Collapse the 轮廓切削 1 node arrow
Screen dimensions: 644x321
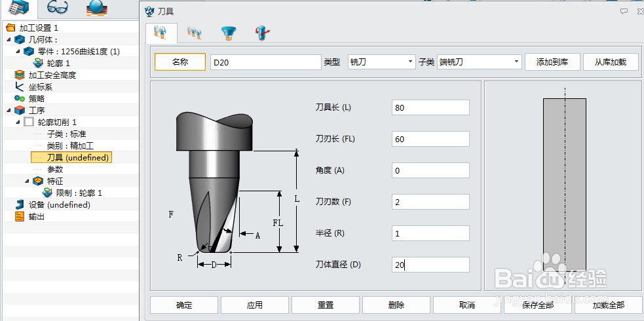(x=18, y=123)
